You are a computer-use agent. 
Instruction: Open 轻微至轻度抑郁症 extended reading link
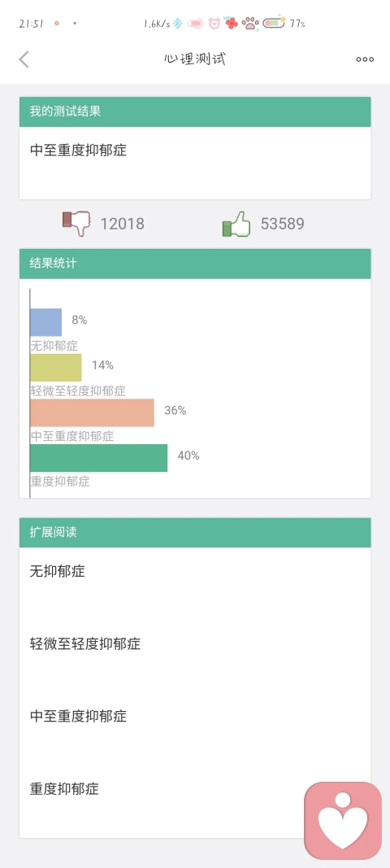tap(85, 643)
